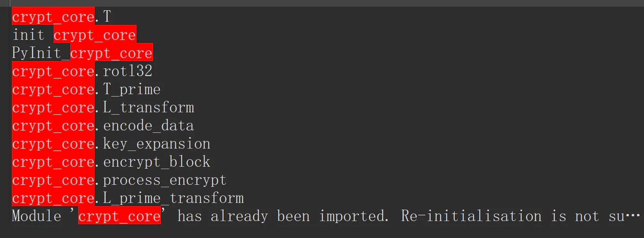Select the Module already been imported message

pos(326,216)
